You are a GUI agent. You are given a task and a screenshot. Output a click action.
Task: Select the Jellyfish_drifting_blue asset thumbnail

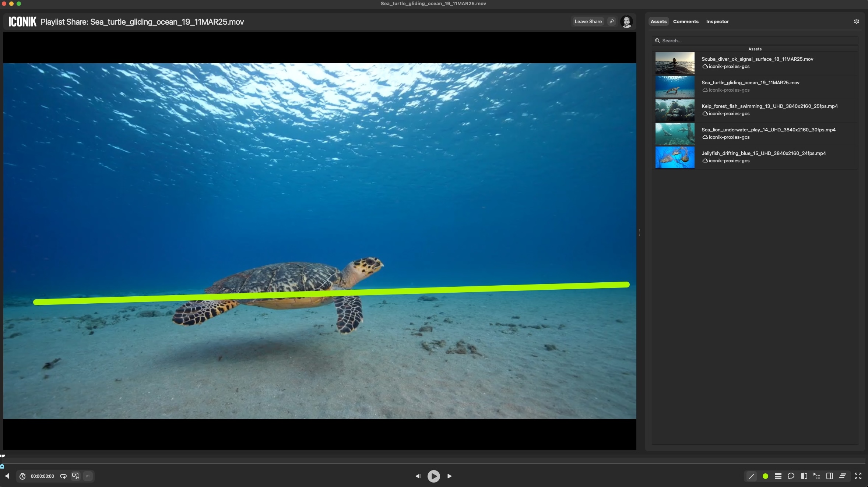675,157
